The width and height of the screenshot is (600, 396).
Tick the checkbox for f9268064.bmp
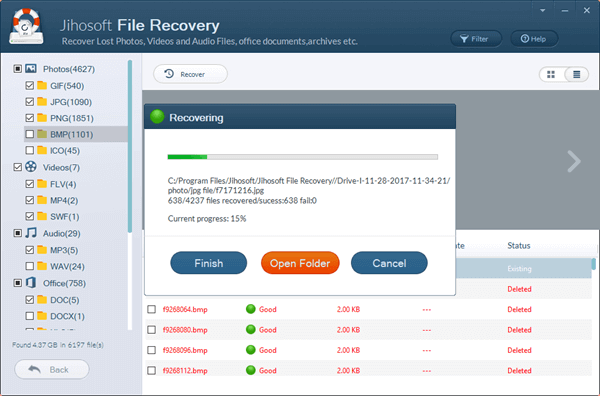pos(152,309)
